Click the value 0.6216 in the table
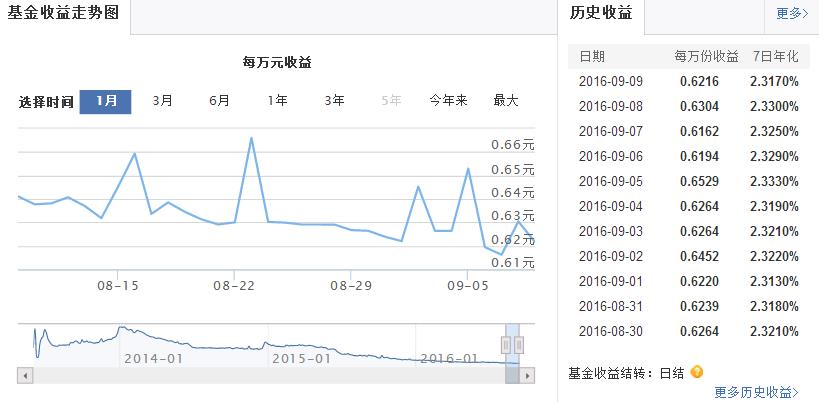The image size is (819, 402). pyautogui.click(x=699, y=81)
